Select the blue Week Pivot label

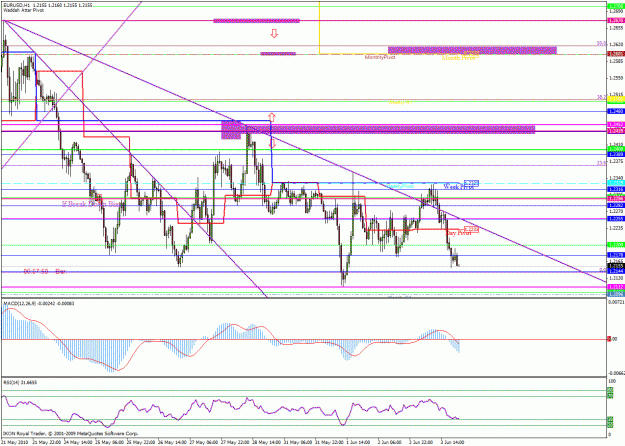[459, 186]
